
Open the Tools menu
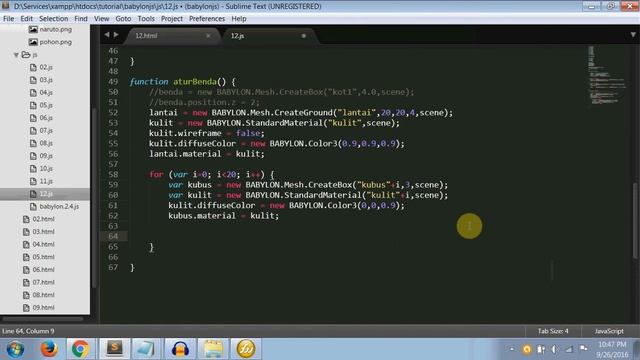[146, 19]
